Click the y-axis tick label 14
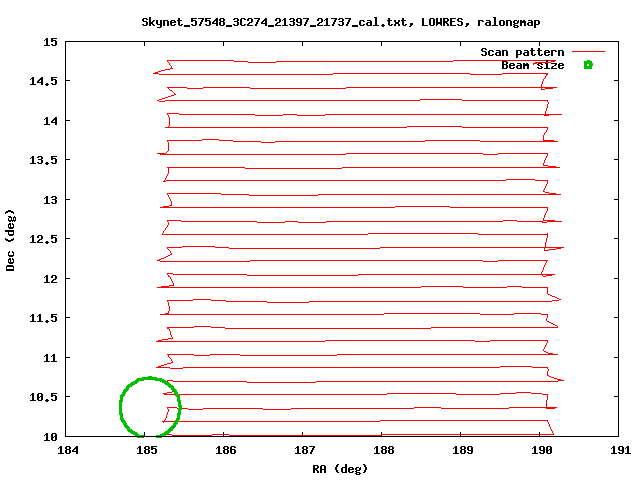 [51, 121]
